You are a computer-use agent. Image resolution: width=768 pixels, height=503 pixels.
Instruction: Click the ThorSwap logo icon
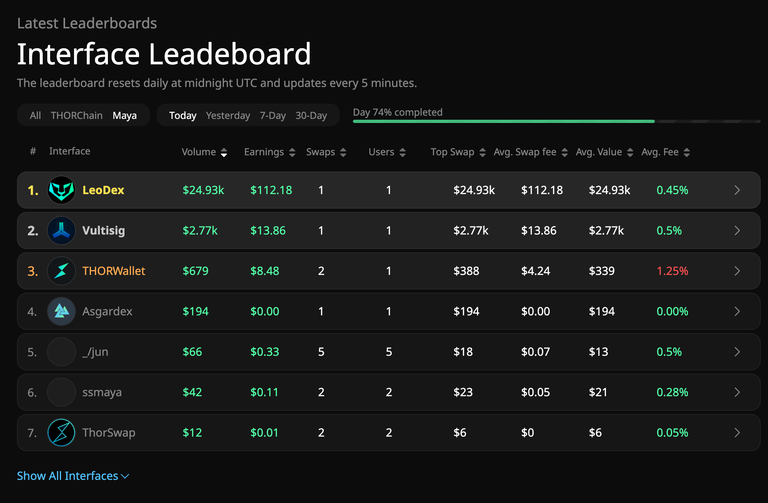pos(61,432)
